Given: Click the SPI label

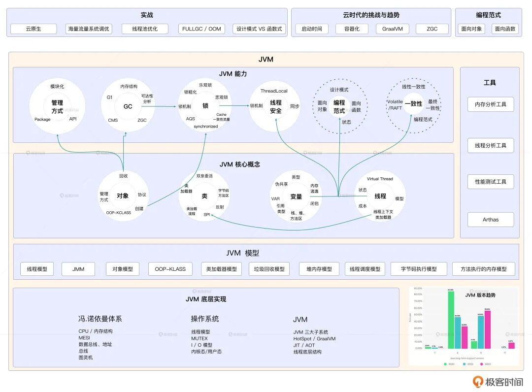Looking at the screenshot, I should click(x=206, y=214).
